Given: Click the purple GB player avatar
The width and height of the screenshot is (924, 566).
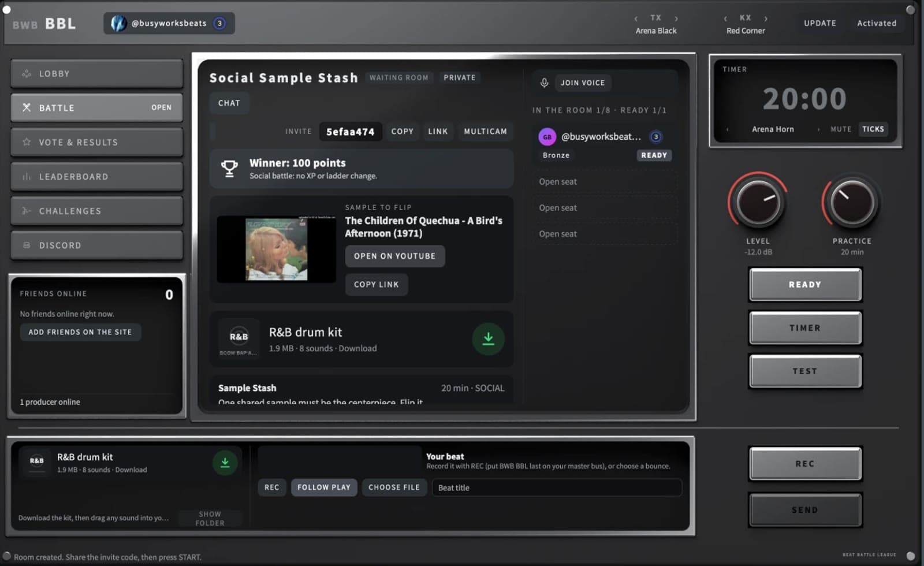Looking at the screenshot, I should pos(547,137).
